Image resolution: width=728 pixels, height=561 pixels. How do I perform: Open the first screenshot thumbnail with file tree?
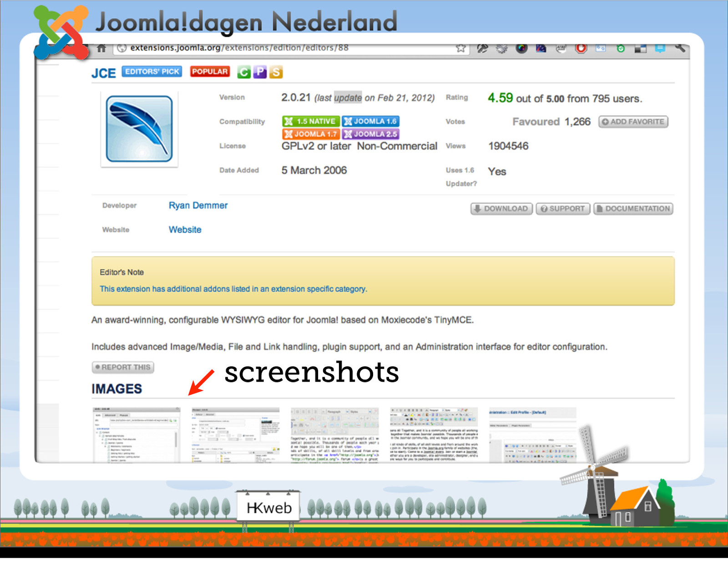pos(136,435)
